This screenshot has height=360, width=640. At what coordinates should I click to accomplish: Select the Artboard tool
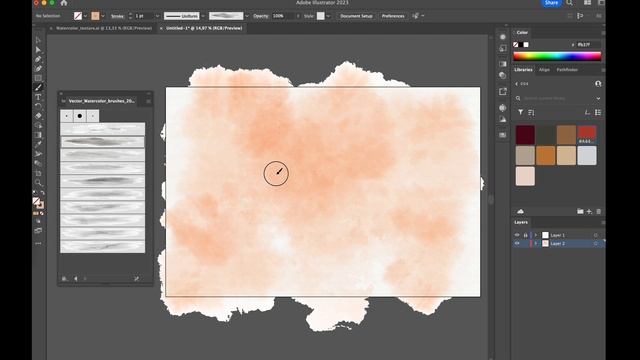click(x=38, y=173)
